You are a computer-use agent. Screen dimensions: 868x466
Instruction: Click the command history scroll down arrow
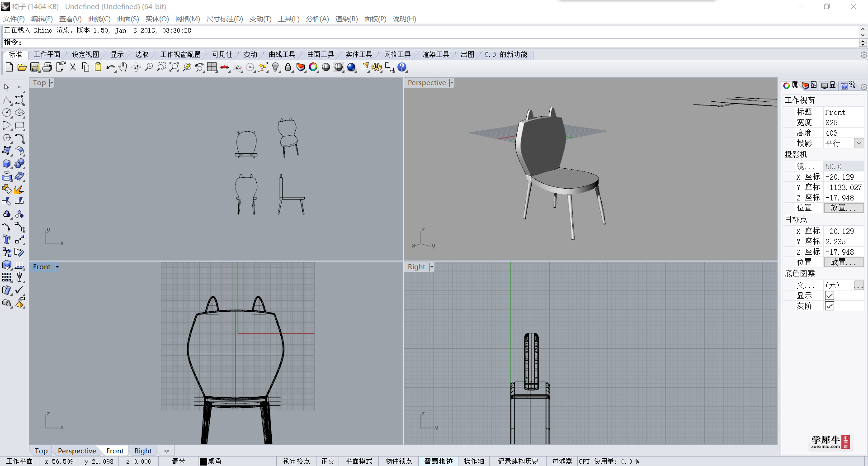pos(863,35)
